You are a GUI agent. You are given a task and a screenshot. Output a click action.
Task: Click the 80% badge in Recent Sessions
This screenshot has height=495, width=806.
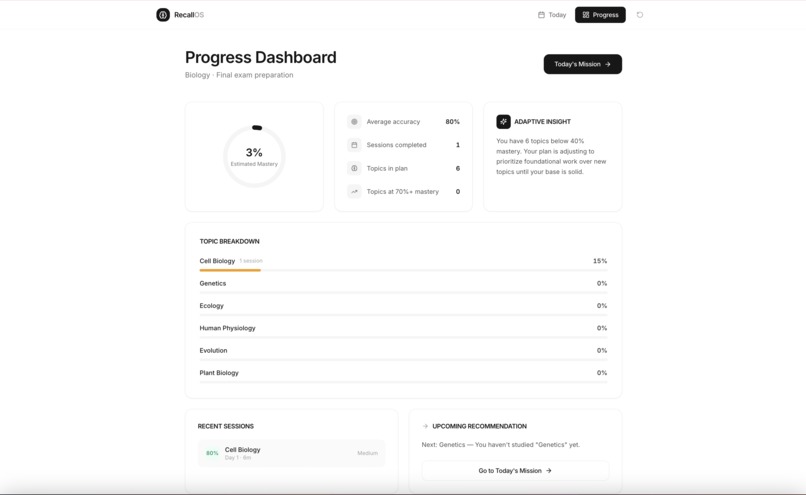pyautogui.click(x=212, y=453)
